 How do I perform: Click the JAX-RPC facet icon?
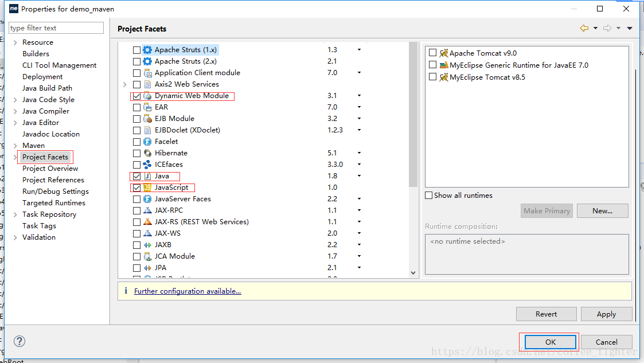pyautogui.click(x=147, y=210)
